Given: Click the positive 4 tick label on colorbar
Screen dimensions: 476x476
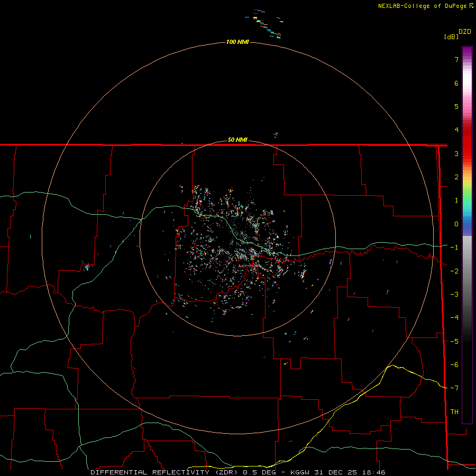Looking at the screenshot, I should pyautogui.click(x=456, y=130).
